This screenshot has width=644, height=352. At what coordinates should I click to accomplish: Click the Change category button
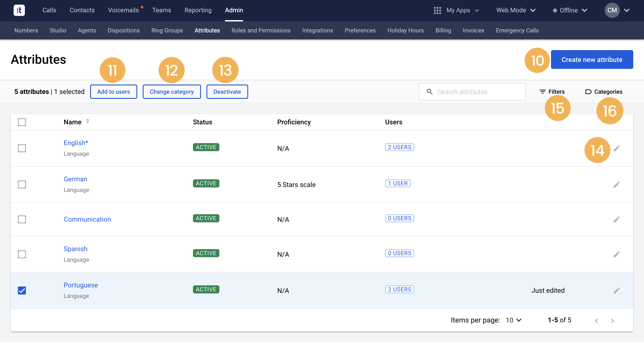(172, 92)
